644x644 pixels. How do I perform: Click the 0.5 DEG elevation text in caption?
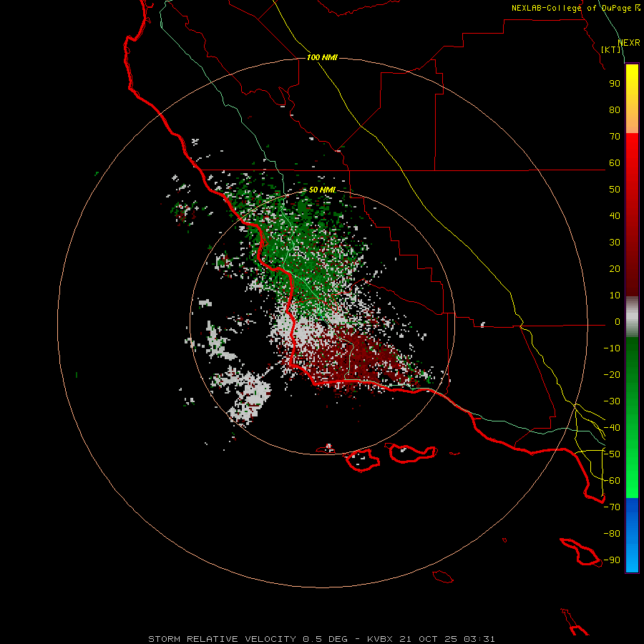click(x=326, y=639)
